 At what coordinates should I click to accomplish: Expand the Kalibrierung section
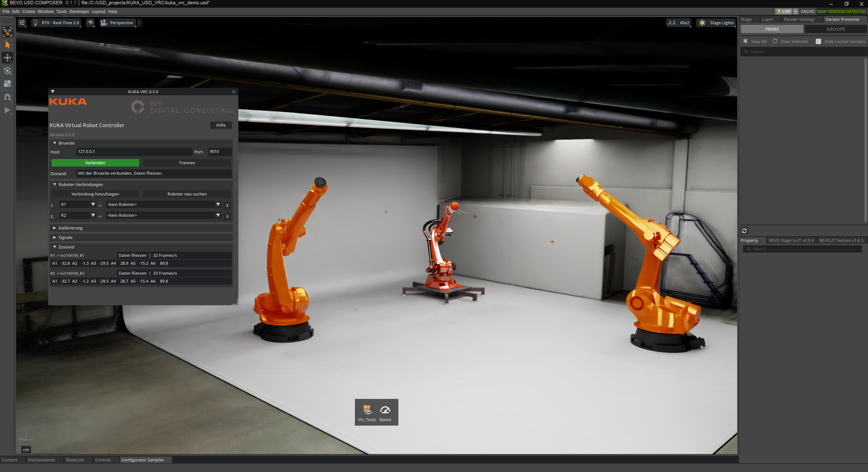(55, 228)
